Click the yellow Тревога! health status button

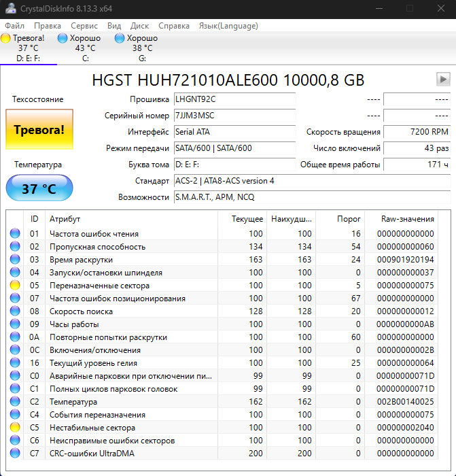(x=39, y=129)
